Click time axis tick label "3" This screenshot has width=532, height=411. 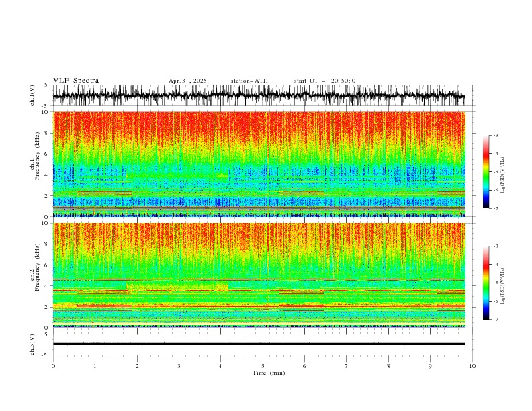pos(179,366)
